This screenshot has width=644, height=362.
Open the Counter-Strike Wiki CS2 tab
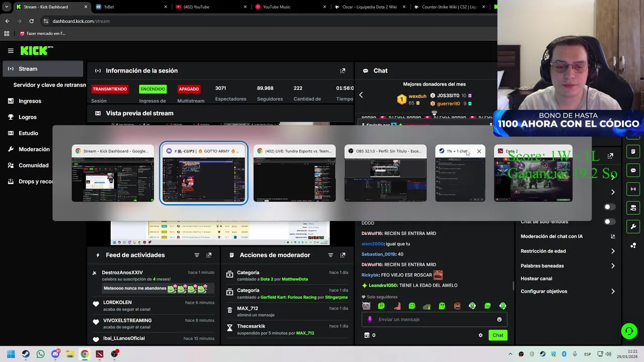coord(450,7)
